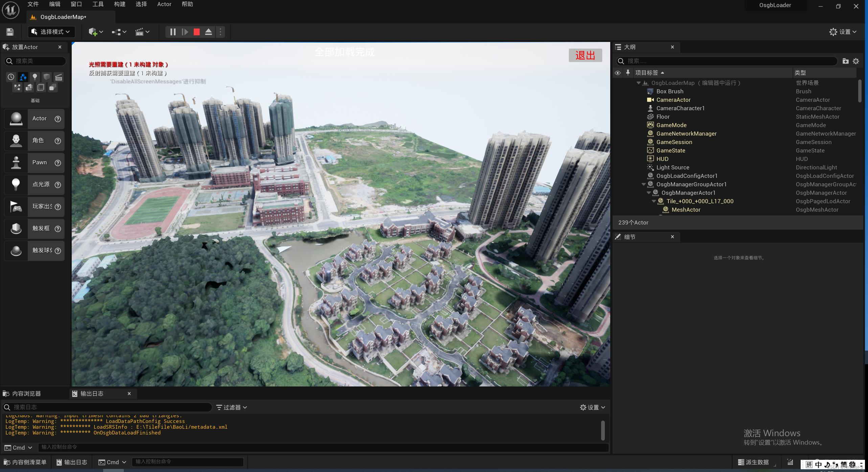The width and height of the screenshot is (868, 472).
Task: Switch to the 内容浏览器 tab
Action: (x=26, y=394)
